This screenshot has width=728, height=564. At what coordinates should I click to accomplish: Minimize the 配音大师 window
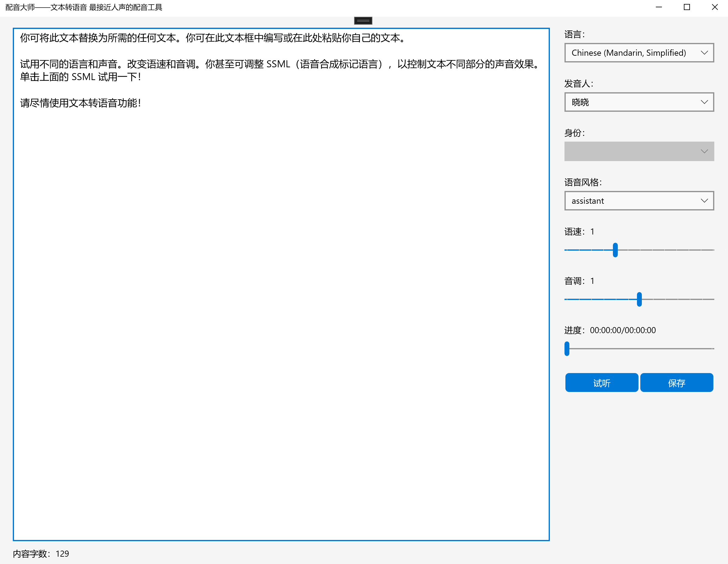(x=659, y=7)
